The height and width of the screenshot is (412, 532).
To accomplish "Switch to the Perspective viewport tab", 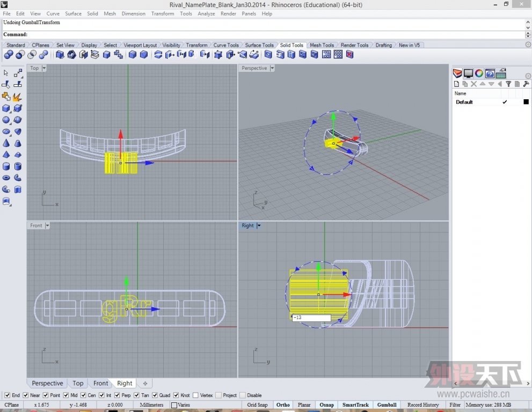I will (x=47, y=383).
